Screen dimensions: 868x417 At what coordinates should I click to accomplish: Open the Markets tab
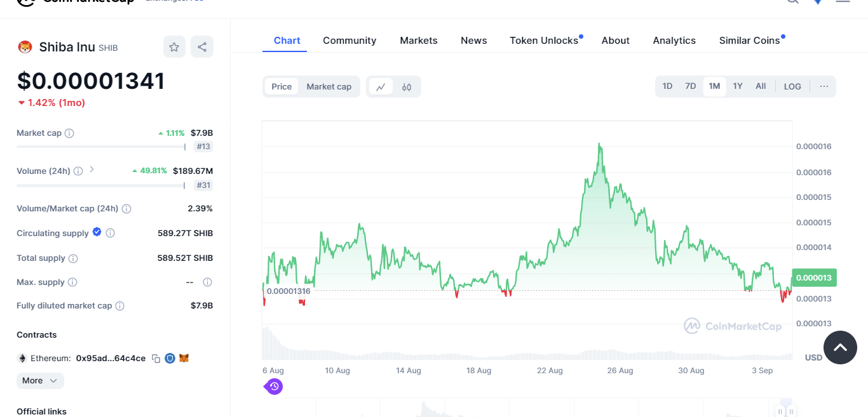[x=419, y=41]
